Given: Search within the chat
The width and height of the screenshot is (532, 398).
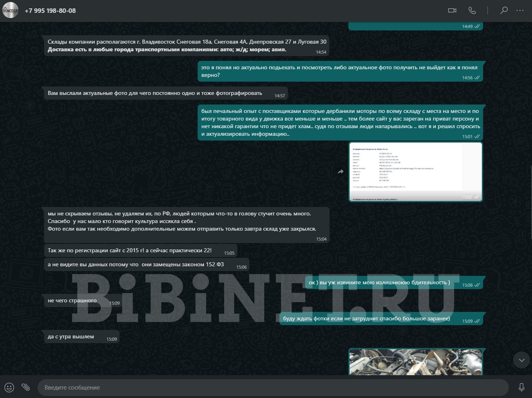Looking at the screenshot, I should click(x=504, y=10).
